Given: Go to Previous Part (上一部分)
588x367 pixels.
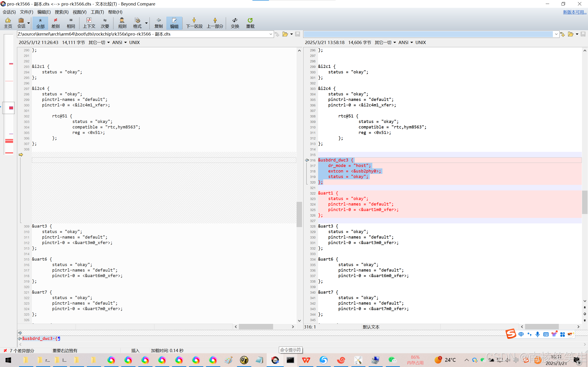Looking at the screenshot, I should (215, 23).
